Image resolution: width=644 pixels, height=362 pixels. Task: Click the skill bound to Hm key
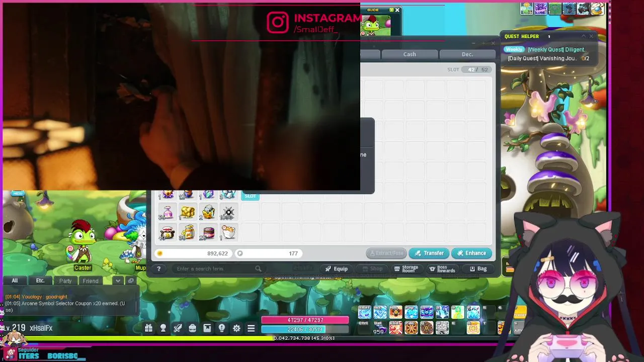pyautogui.click(x=396, y=312)
